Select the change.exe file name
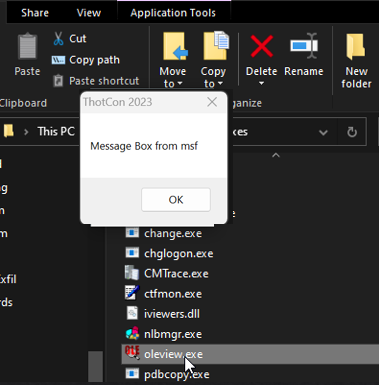Screen dimensions: 379x385 point(173,233)
